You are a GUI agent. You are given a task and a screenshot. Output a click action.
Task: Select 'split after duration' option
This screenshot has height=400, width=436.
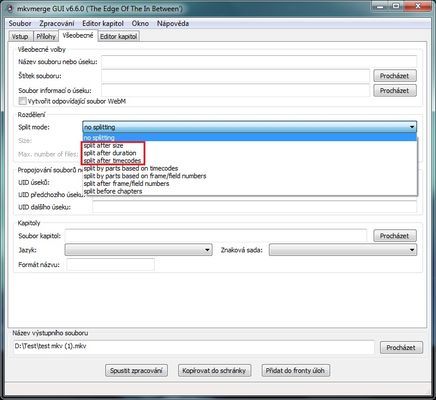tap(110, 153)
